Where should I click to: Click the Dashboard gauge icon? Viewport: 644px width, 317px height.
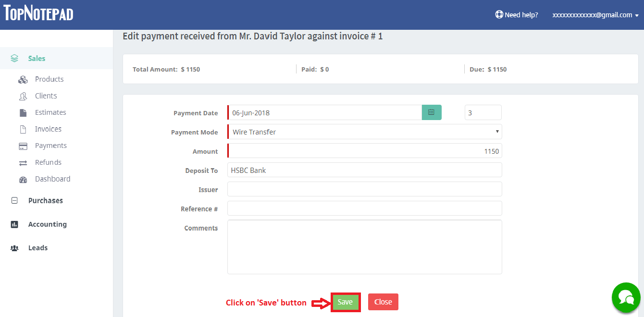[x=23, y=180]
